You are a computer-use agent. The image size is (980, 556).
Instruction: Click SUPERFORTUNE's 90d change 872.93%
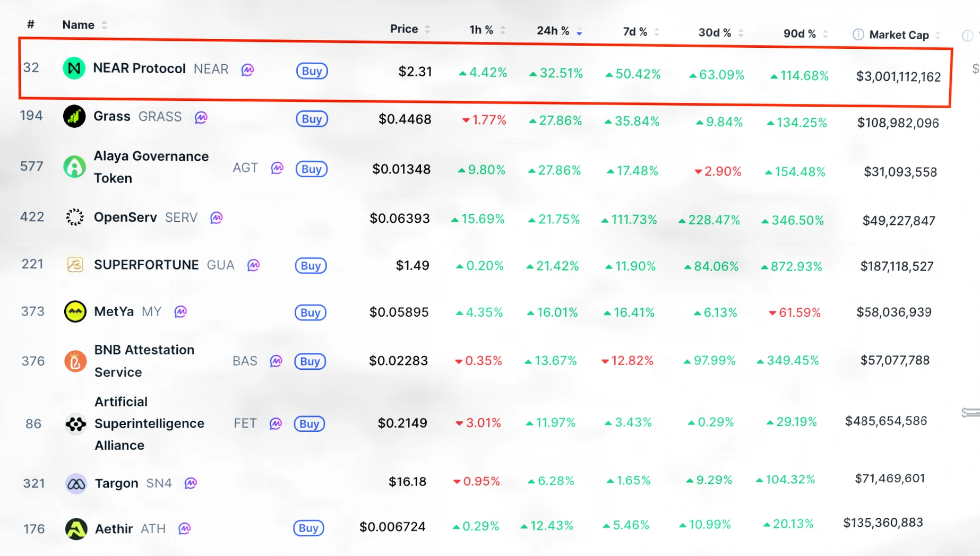791,266
